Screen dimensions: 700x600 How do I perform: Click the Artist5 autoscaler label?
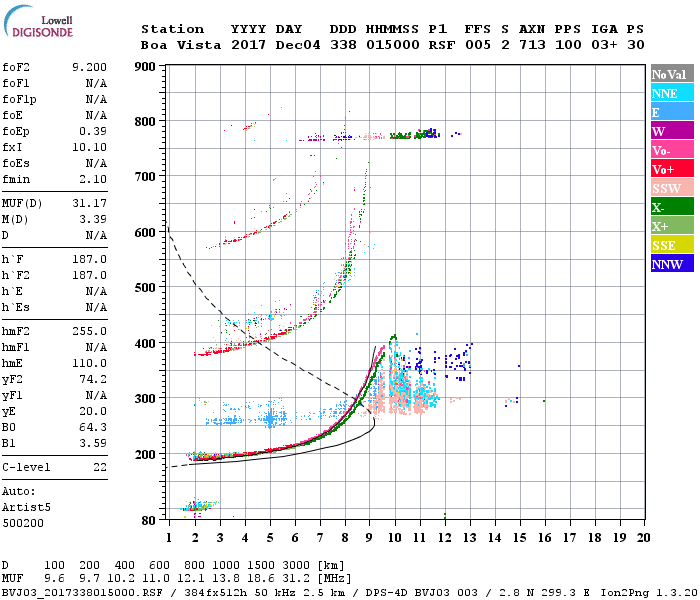(26, 508)
